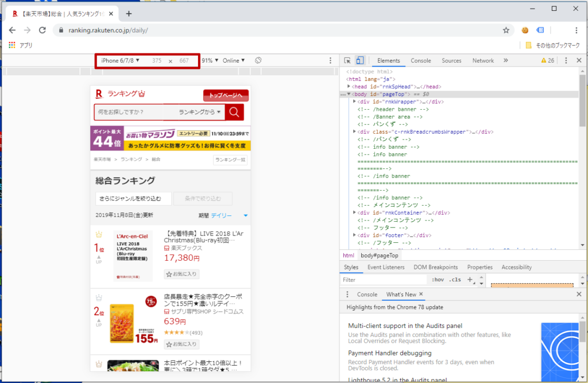Click the Rakuten R logo
The width and height of the screenshot is (588, 383).
tap(99, 94)
